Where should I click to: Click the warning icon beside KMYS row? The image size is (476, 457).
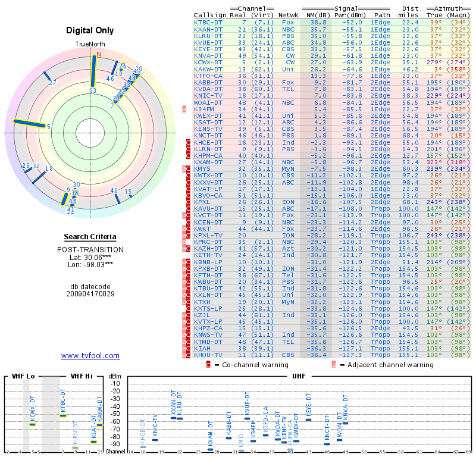[186, 169]
